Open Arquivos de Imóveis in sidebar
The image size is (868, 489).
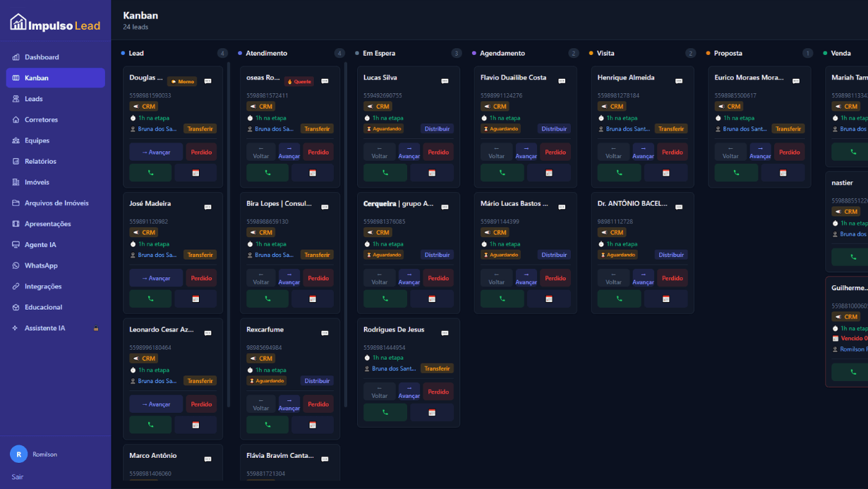55,203
